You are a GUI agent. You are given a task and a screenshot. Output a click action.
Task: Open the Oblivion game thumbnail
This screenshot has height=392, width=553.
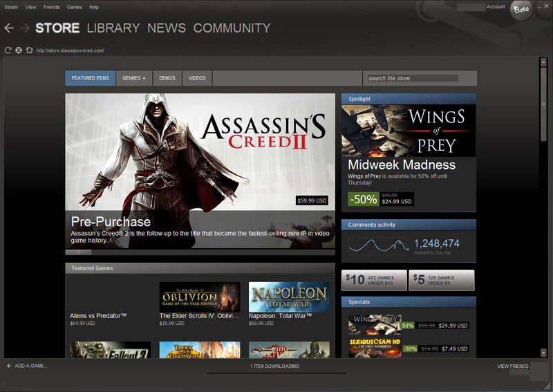[x=200, y=297]
